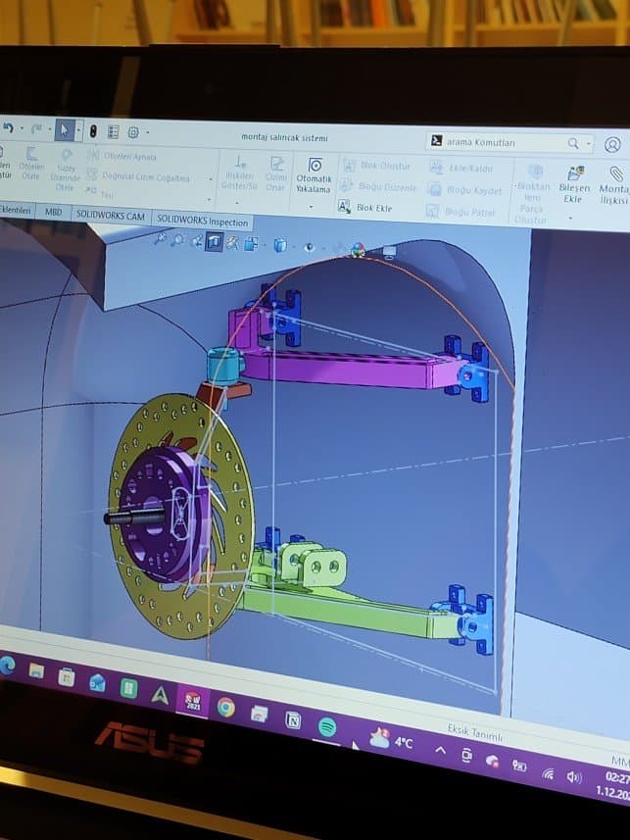The image size is (630, 840).
Task: Click the Taşı move entities tool
Action: [100, 193]
